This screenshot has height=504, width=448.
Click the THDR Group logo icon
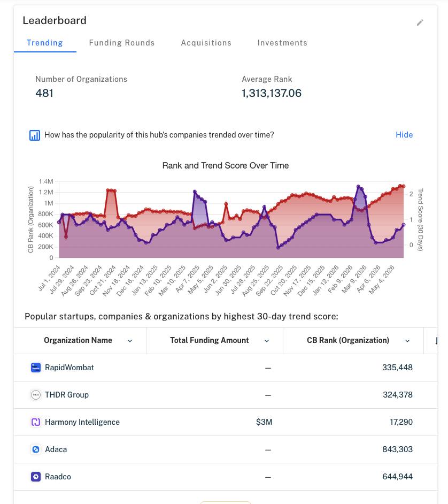click(36, 395)
